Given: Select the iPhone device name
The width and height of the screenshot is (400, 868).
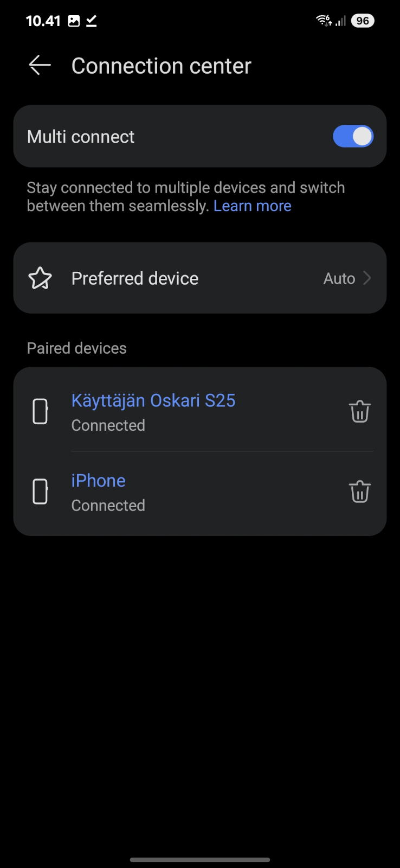Looking at the screenshot, I should point(99,481).
